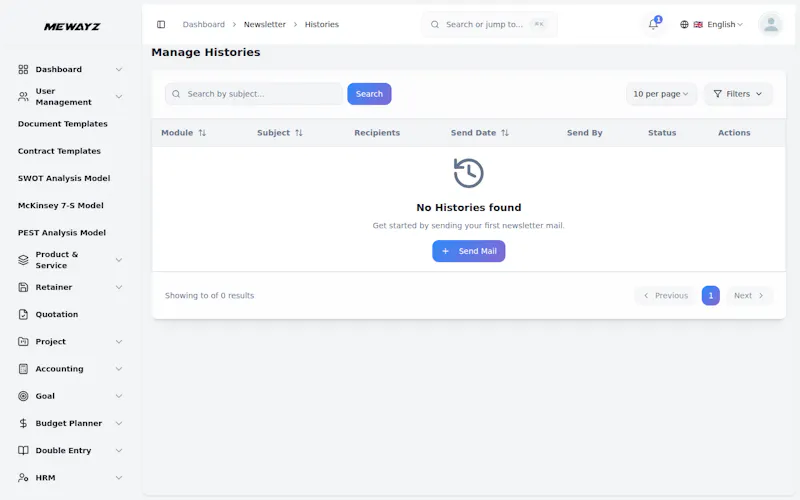This screenshot has width=800, height=500.
Task: Click the globe language icon
Action: (x=684, y=24)
